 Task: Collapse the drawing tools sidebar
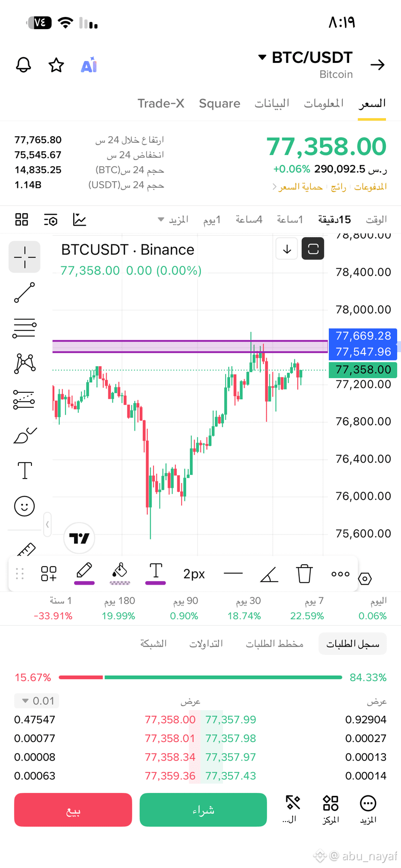pyautogui.click(x=47, y=524)
